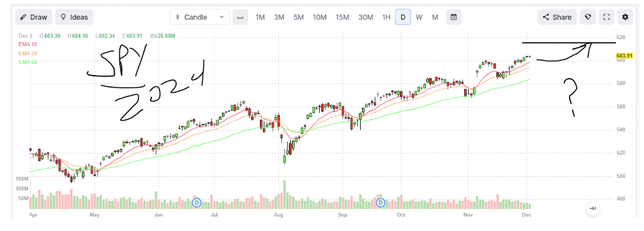Switch to monthly M timeframe
This screenshot has width=644, height=231.
point(435,17)
